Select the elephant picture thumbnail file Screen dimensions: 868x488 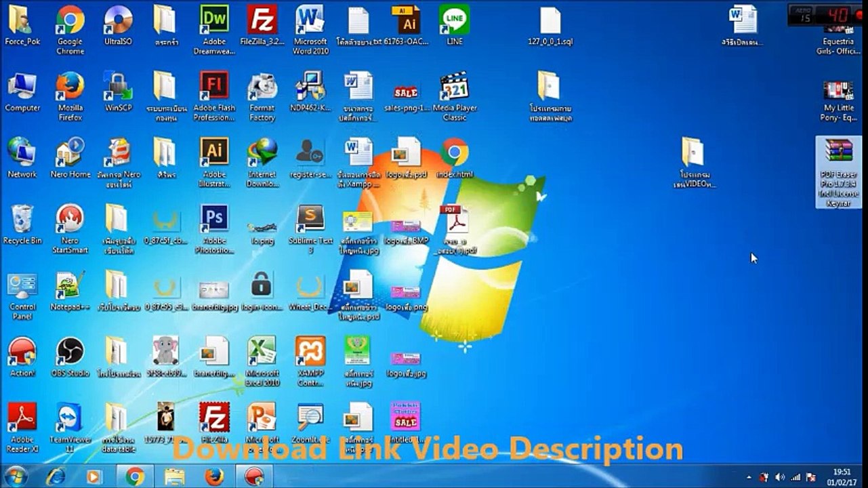point(166,358)
